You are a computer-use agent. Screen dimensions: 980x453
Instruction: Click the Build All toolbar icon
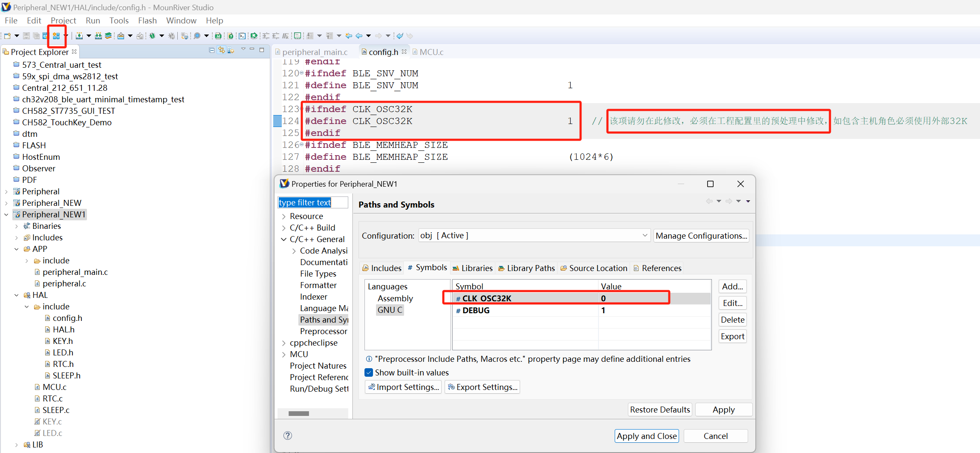click(x=98, y=36)
